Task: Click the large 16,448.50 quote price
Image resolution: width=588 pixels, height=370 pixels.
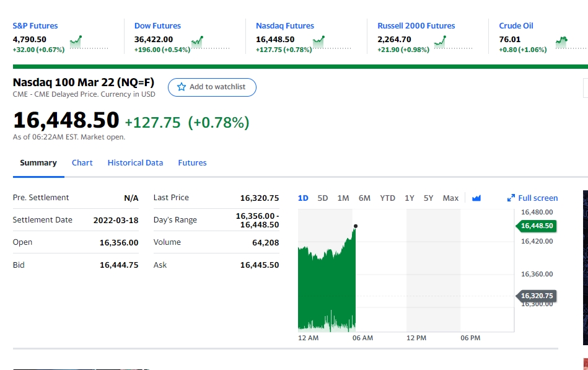Action: click(x=66, y=120)
